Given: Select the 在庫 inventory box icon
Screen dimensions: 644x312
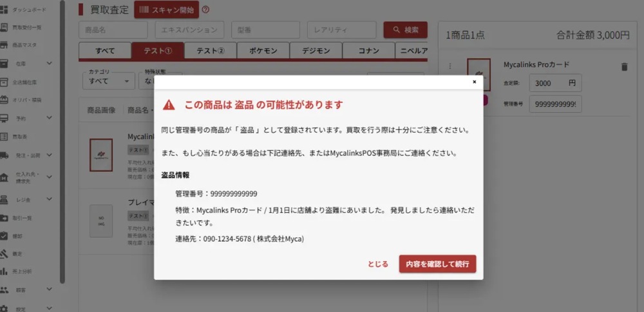Looking at the screenshot, I should (4, 63).
